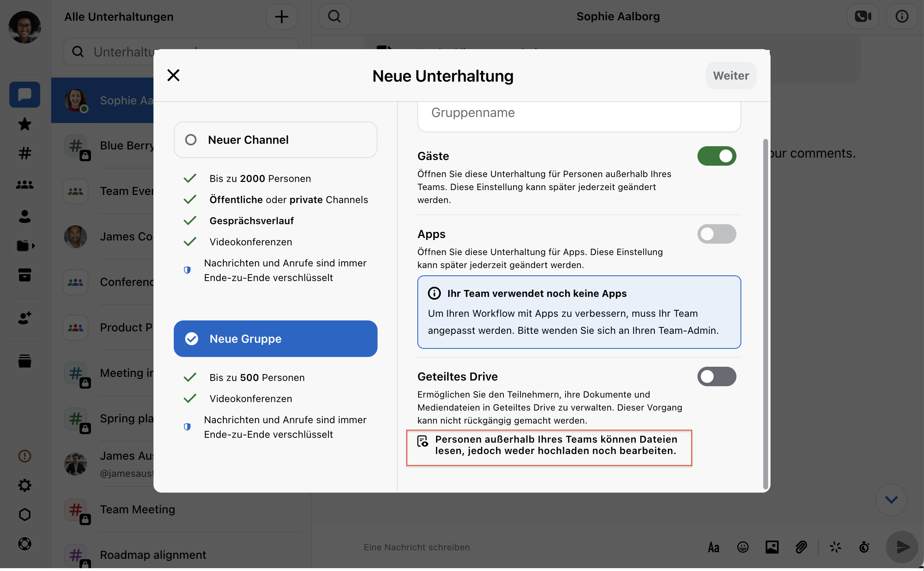The height and width of the screenshot is (571, 924).
Task: Open shared drive folder icon in sidebar
Action: 26,246
